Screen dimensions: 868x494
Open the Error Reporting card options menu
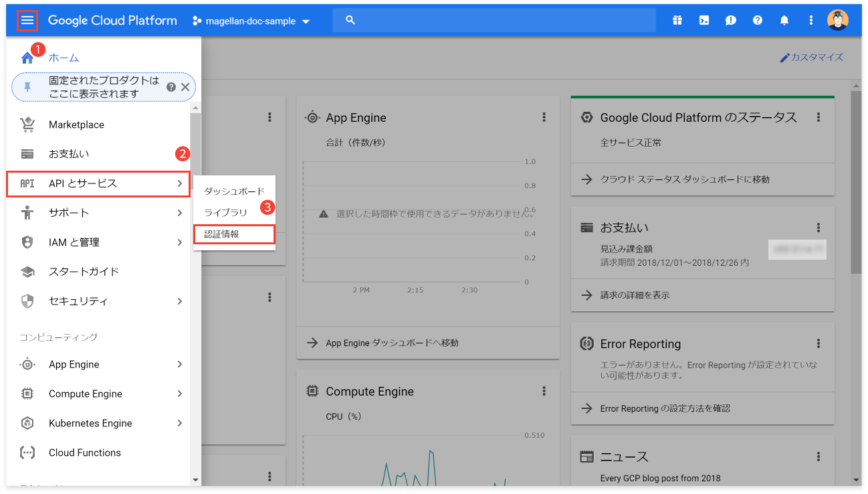click(819, 343)
